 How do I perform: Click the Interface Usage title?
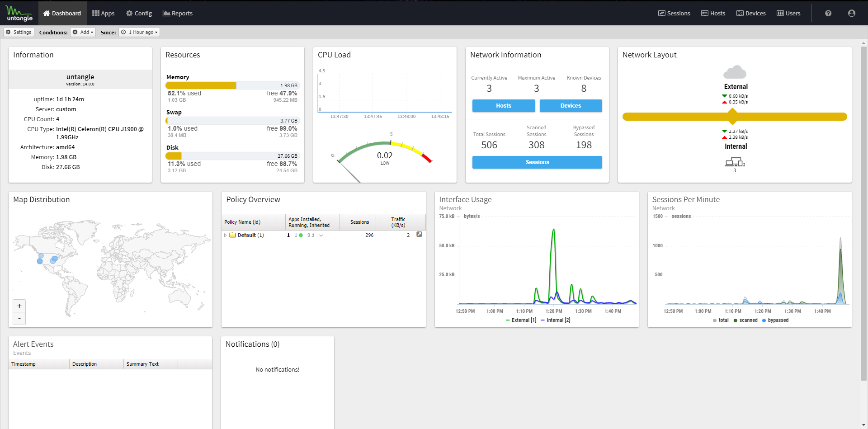coord(465,199)
